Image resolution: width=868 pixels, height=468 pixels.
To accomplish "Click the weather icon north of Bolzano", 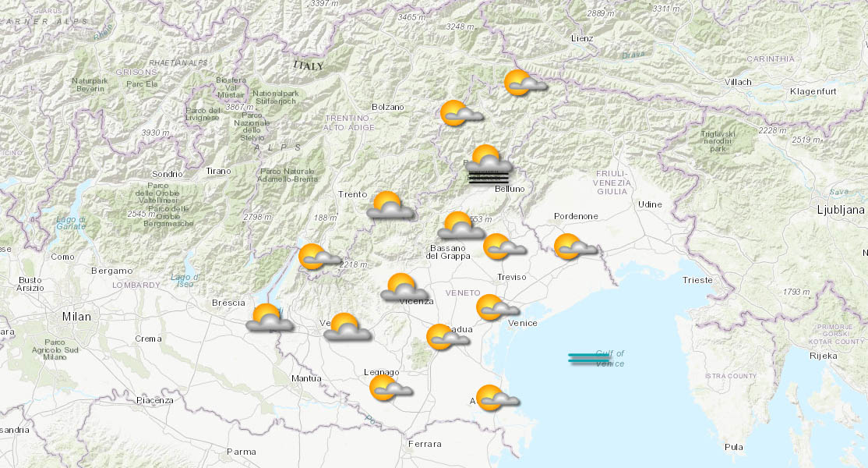I will (x=456, y=114).
